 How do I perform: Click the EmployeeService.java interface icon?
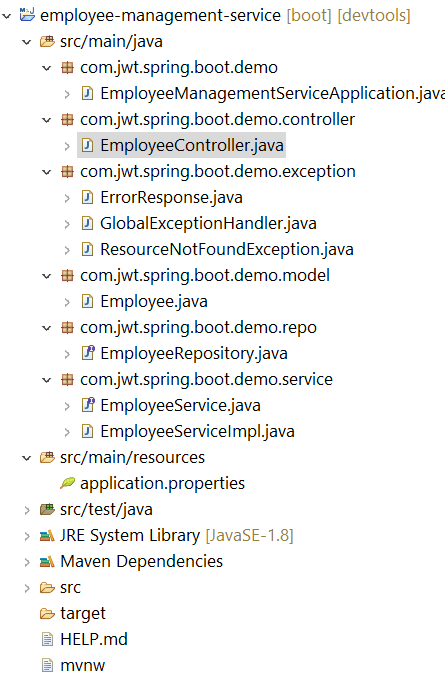[x=88, y=405]
